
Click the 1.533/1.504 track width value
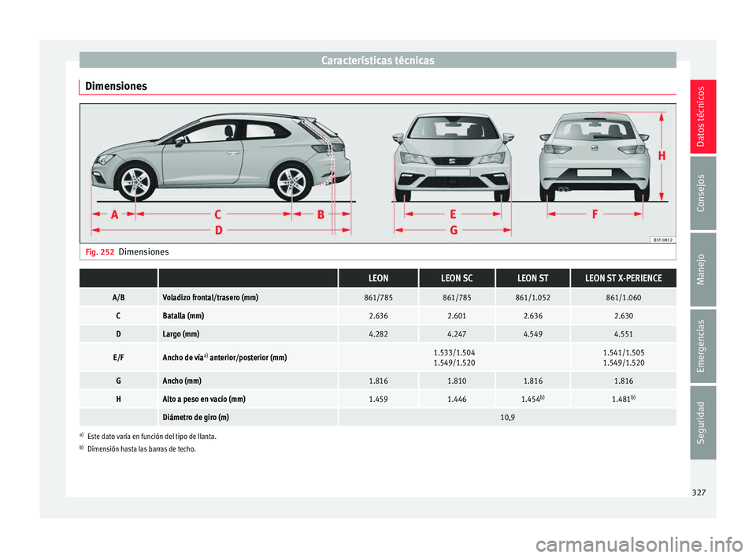[454, 353]
